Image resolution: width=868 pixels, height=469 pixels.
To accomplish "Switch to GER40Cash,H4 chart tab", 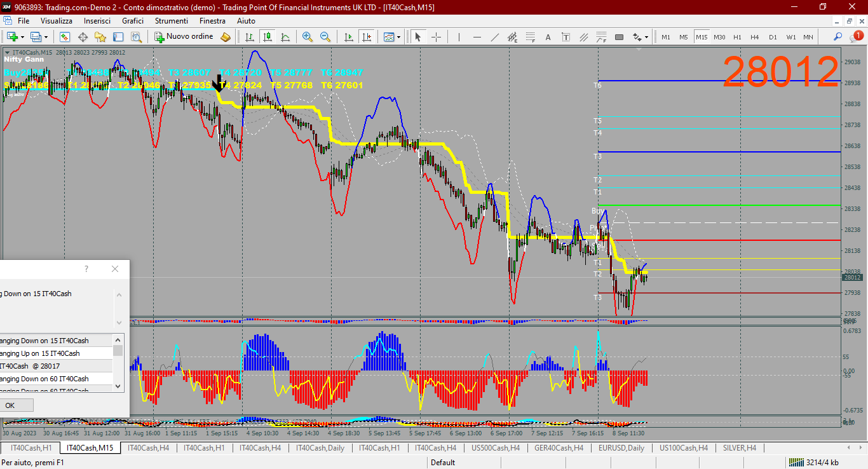I will pyautogui.click(x=559, y=448).
